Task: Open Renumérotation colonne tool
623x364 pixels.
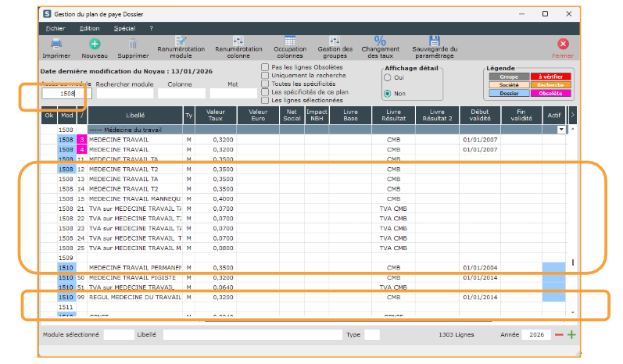Action: click(x=238, y=42)
